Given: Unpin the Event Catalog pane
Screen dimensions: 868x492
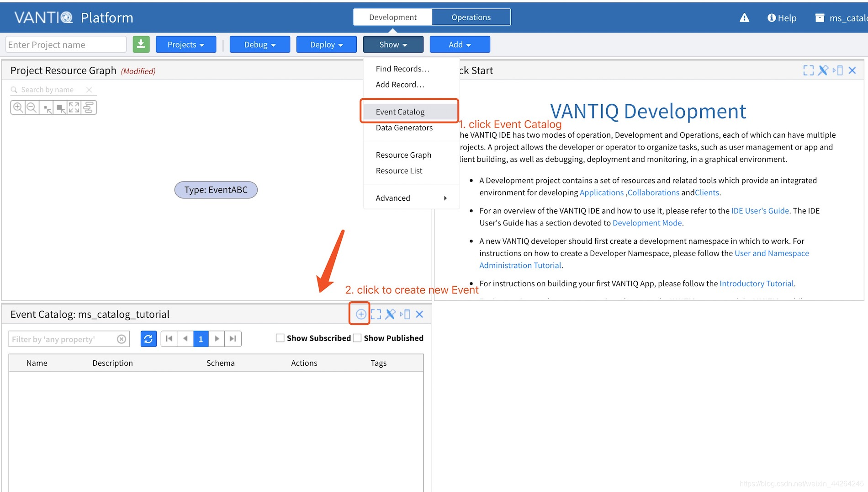Looking at the screenshot, I should (x=390, y=314).
